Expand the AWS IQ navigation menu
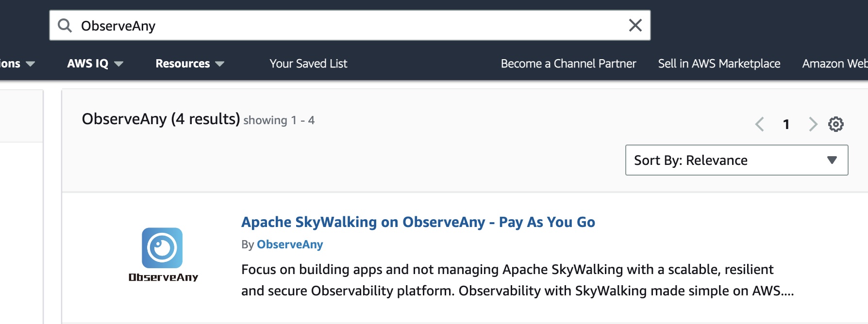The width and height of the screenshot is (868, 324). [x=87, y=64]
